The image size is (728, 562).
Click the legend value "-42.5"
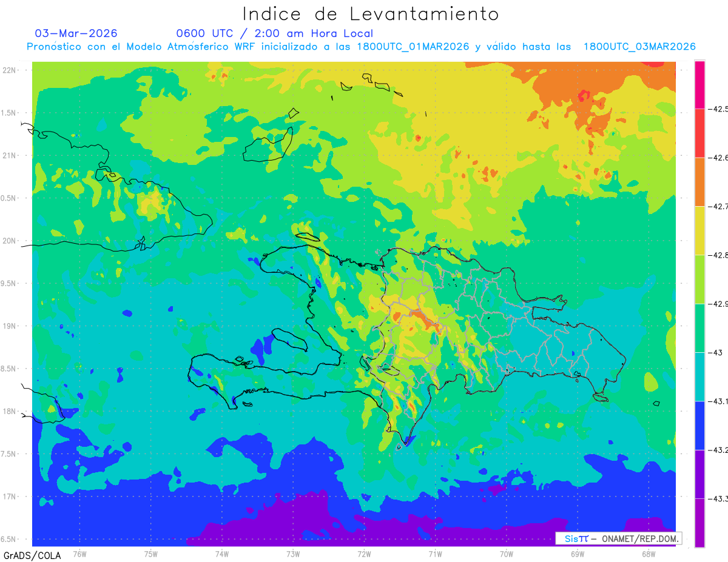pyautogui.click(x=718, y=109)
